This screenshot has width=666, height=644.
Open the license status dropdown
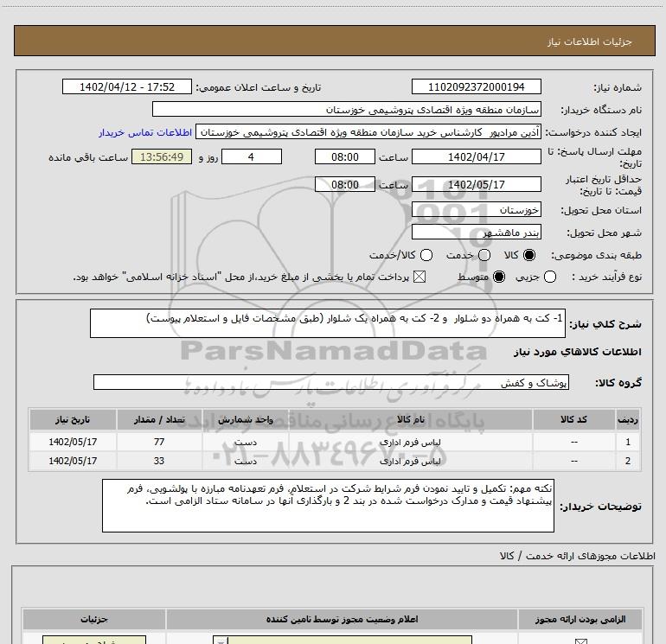(343, 640)
